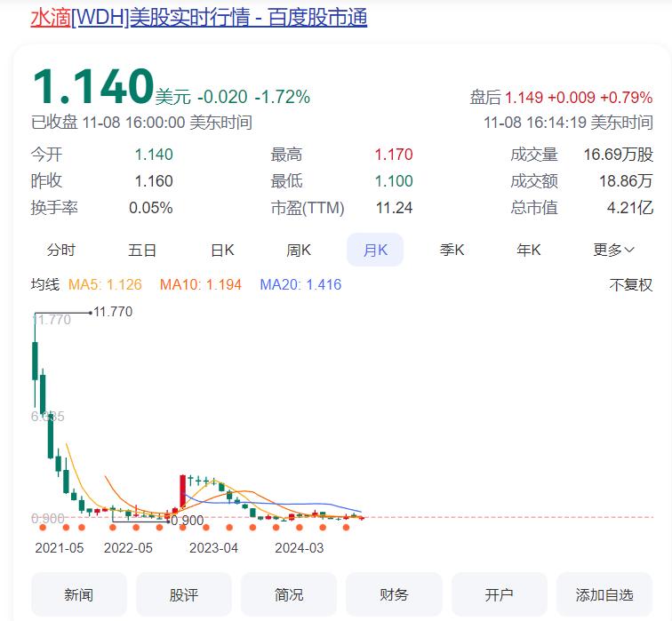The image size is (672, 621).
Task: Click the 11.770 high price label
Action: [x=113, y=312]
